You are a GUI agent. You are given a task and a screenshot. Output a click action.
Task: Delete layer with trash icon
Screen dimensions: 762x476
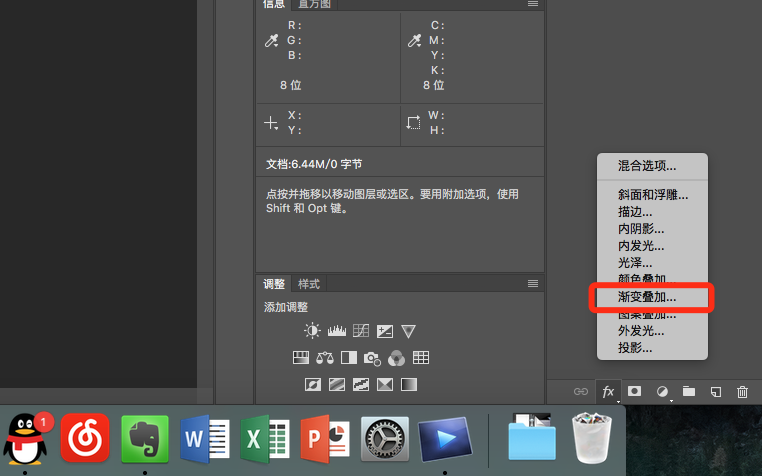(742, 391)
